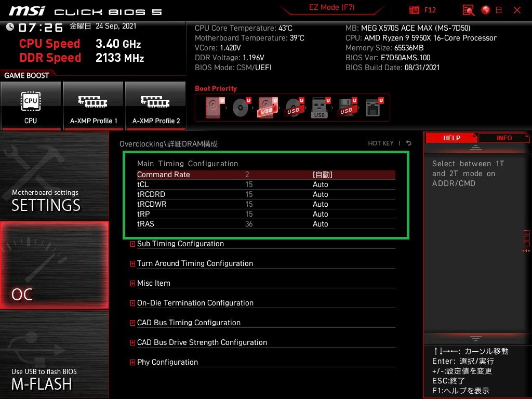Click the DDR Speed 2133 MHz readout
Screen dimensions: 532x399
82,58
